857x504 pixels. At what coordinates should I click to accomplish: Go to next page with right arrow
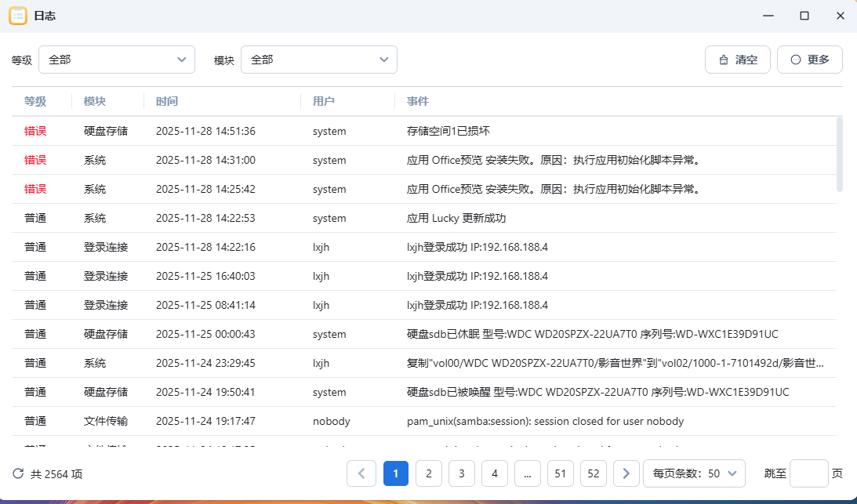click(x=626, y=473)
